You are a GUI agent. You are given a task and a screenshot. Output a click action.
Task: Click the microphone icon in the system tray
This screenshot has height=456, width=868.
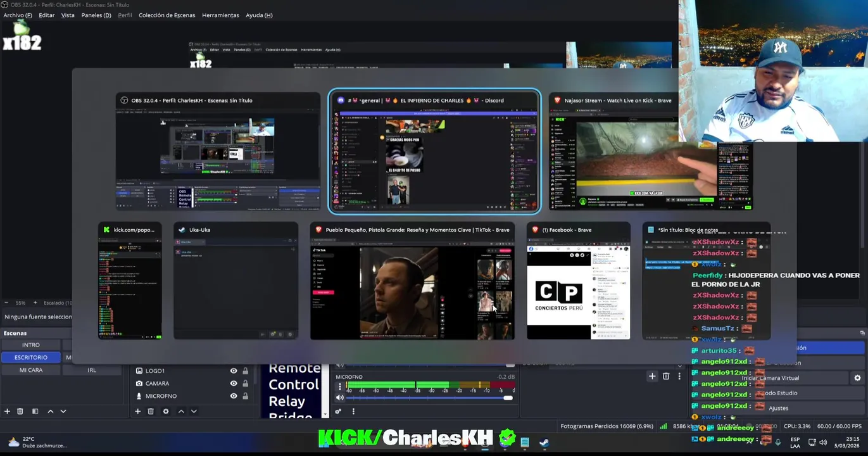[778, 442]
